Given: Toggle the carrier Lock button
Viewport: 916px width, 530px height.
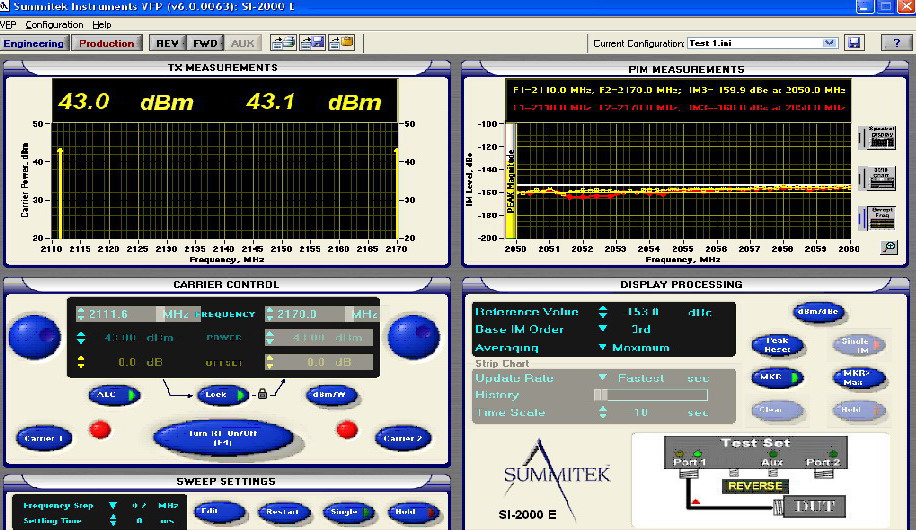Looking at the screenshot, I should coord(223,395).
